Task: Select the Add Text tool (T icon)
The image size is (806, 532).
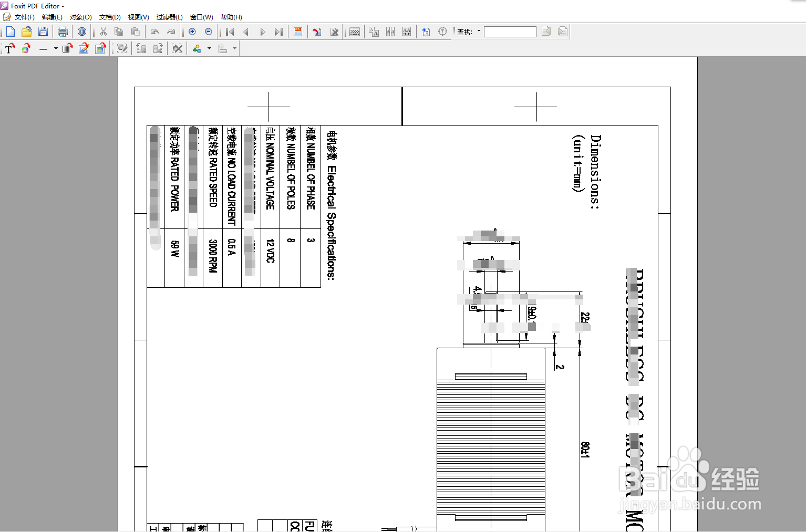Action: pos(9,48)
